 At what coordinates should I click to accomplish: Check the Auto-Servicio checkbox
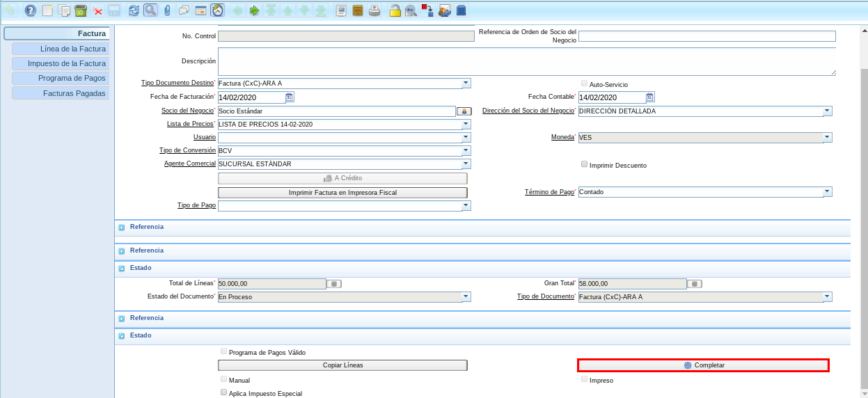[x=585, y=83]
